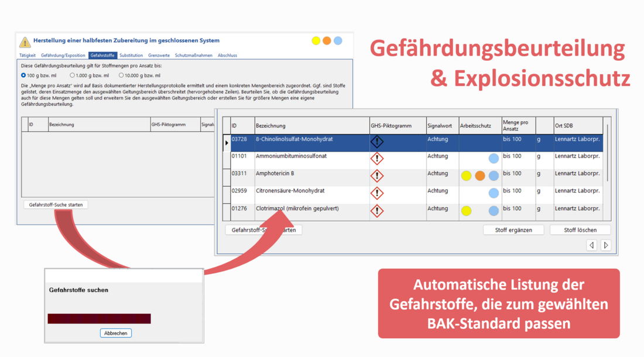The image size is (644, 357).
Task: Click GHS pictogram of 8-Chinolinolsulfat-Monohydrat row
Action: pyautogui.click(x=377, y=142)
